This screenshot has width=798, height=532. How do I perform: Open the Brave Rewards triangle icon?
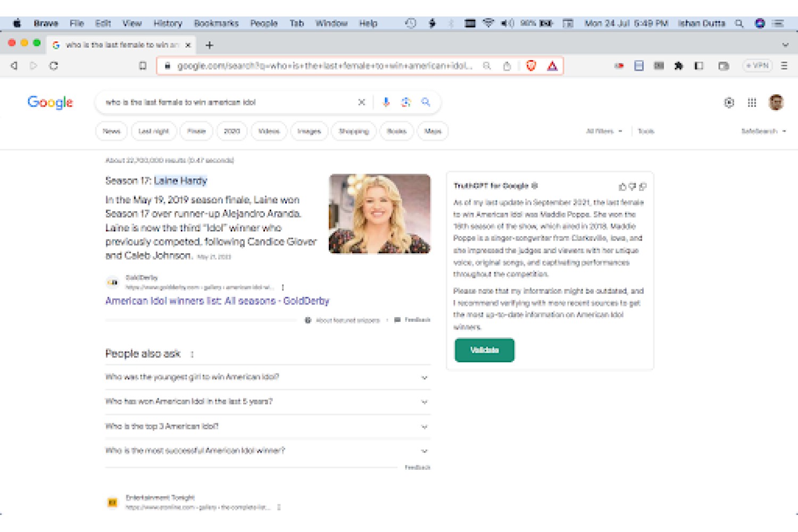pos(552,66)
